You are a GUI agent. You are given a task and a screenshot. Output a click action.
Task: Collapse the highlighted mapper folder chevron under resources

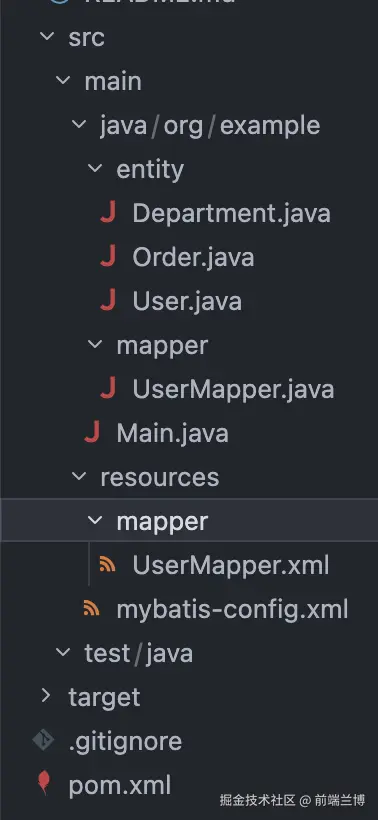(x=95, y=520)
